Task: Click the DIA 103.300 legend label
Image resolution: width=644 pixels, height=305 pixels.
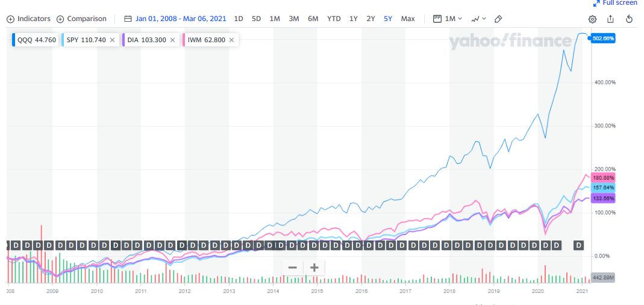Action: [x=146, y=40]
